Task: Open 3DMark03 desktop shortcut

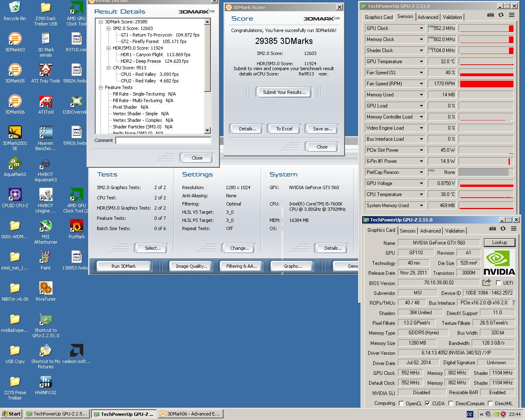Action: [x=15, y=42]
